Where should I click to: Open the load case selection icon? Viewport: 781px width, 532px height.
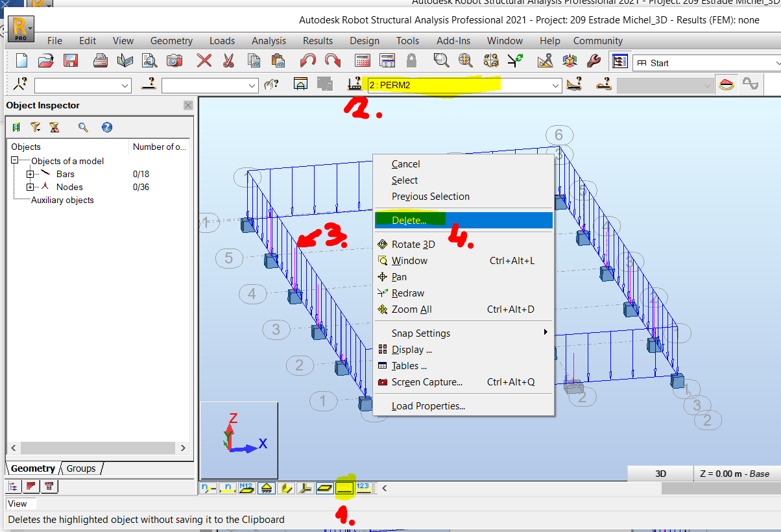(x=355, y=84)
